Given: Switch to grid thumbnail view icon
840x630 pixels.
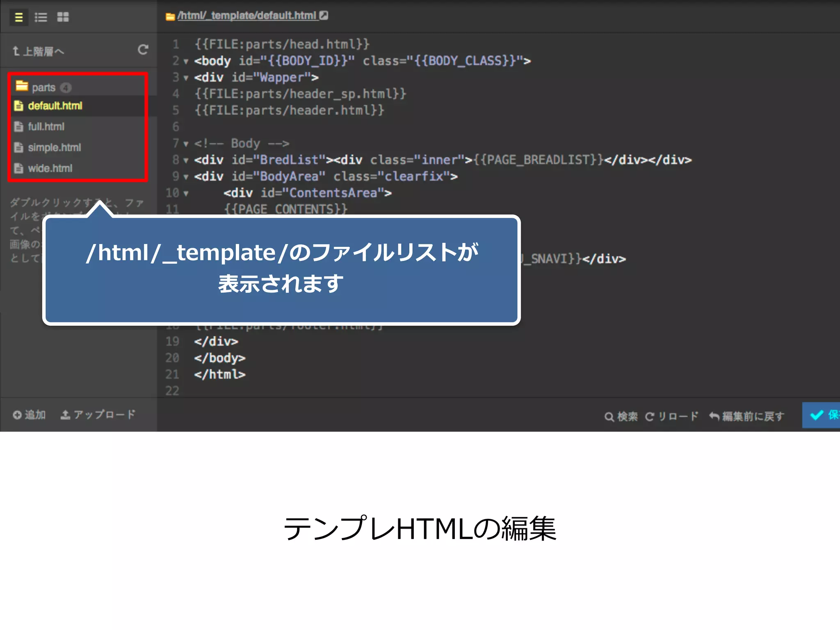Looking at the screenshot, I should coord(63,17).
